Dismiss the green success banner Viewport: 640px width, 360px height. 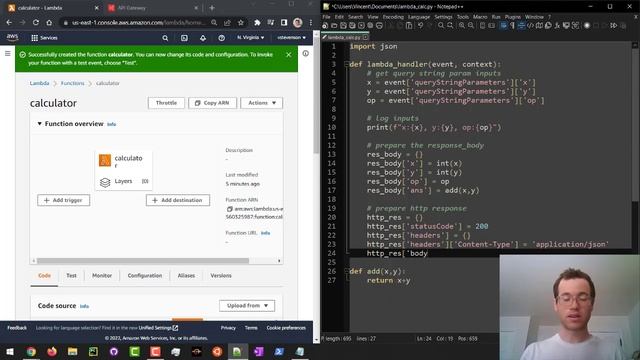tap(289, 54)
